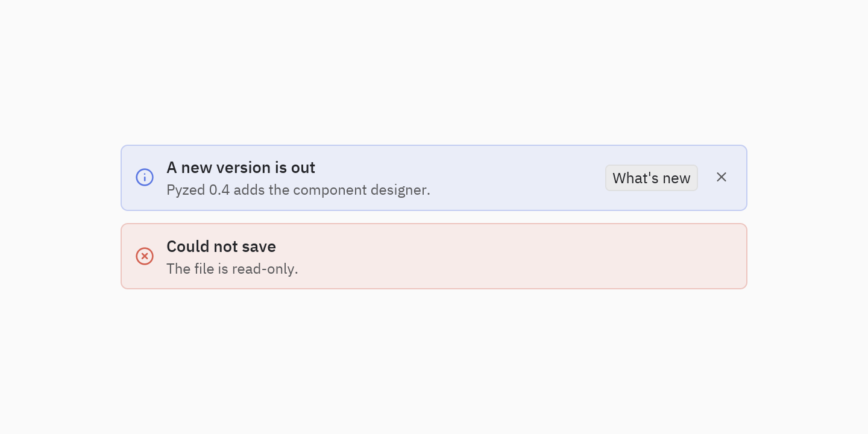
Task: Close the info alert with the X
Action: (722, 177)
